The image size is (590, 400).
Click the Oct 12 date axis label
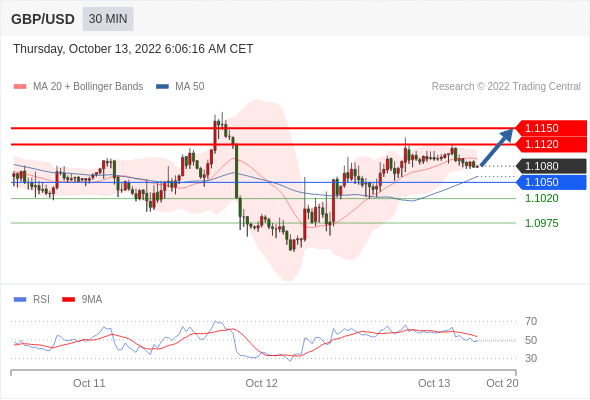(262, 383)
